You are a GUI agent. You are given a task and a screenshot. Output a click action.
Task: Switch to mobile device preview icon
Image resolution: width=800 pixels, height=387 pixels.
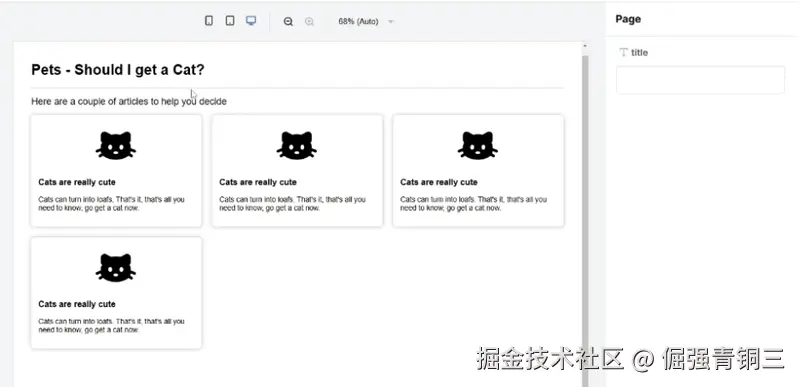pos(209,21)
